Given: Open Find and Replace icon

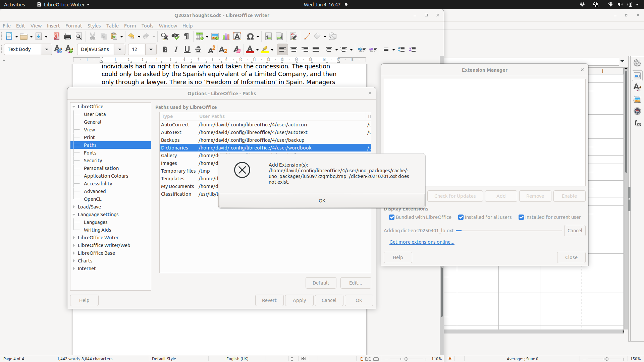Looking at the screenshot, I should click(x=164, y=36).
